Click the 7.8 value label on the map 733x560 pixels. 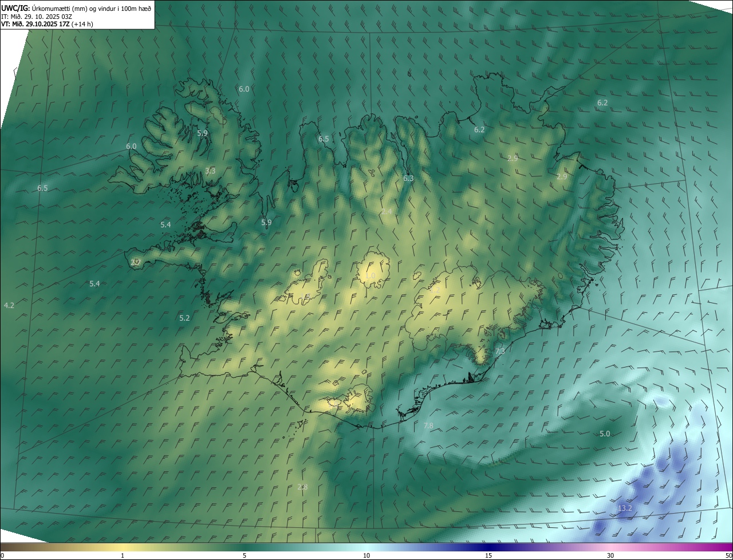(428, 425)
